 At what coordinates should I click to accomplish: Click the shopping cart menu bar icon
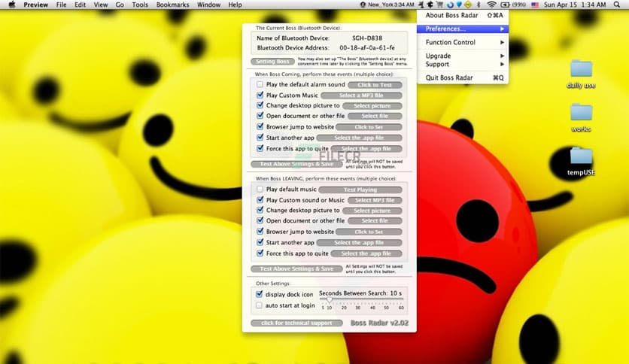tap(440, 5)
